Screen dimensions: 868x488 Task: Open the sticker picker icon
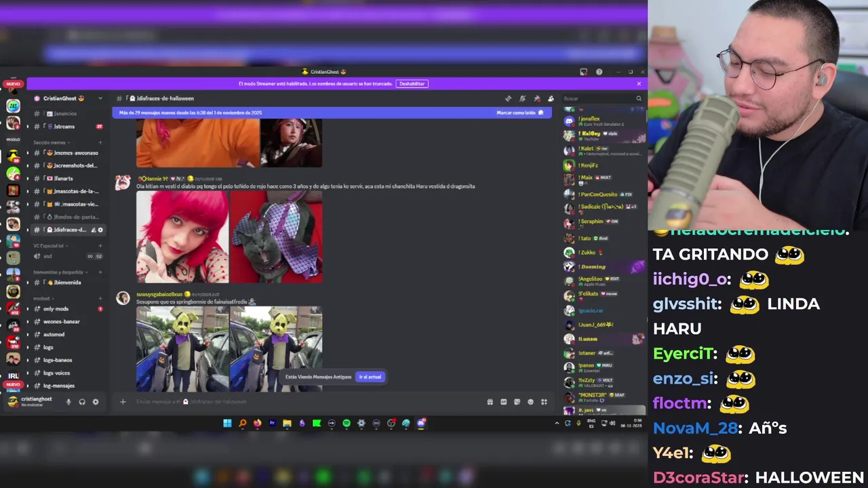pyautogui.click(x=517, y=402)
